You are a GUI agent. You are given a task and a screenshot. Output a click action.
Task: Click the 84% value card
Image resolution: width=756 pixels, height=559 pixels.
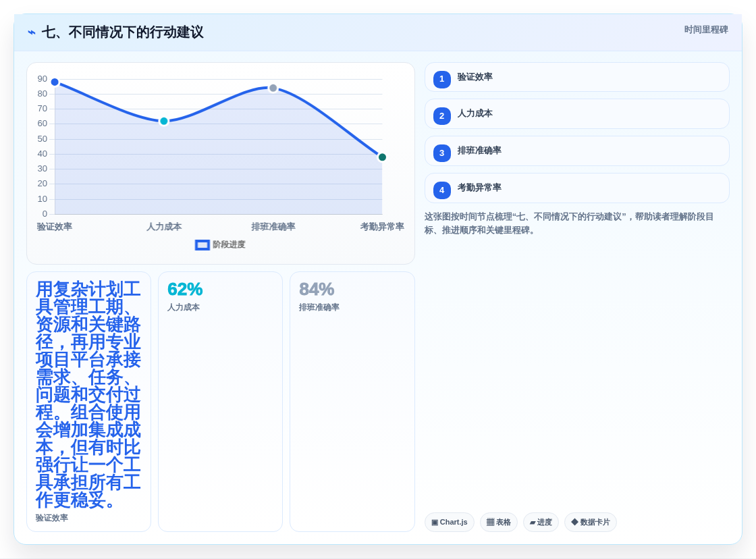click(352, 402)
